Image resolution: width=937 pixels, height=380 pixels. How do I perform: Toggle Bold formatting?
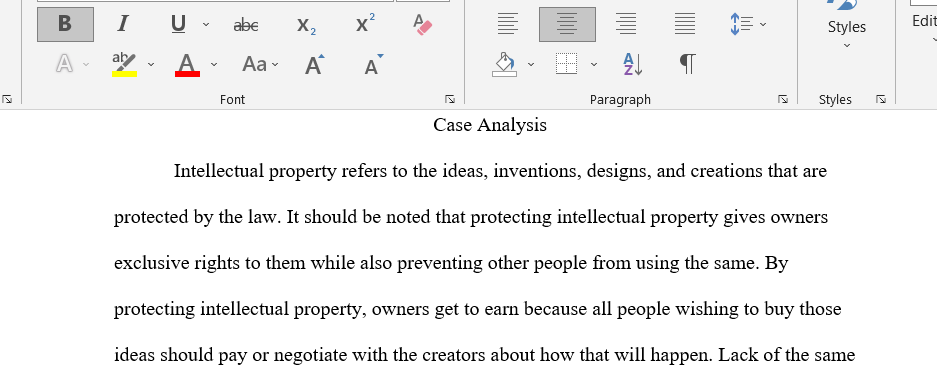tap(65, 24)
